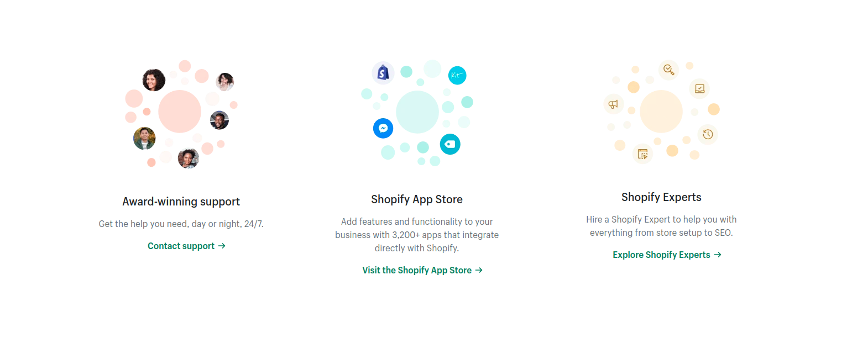Screen dimensions: 868x359
Task: Select avatar of woman with long curly hair
Action: point(154,80)
